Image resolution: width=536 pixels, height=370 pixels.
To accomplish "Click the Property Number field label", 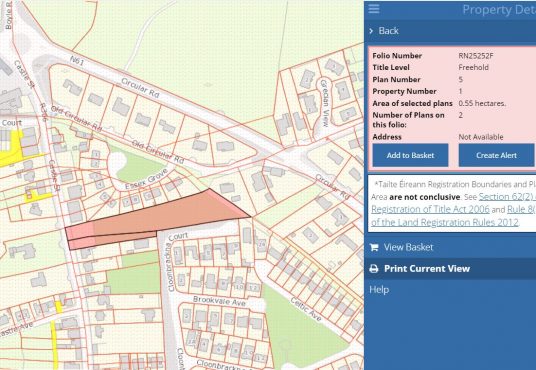I will [404, 91].
